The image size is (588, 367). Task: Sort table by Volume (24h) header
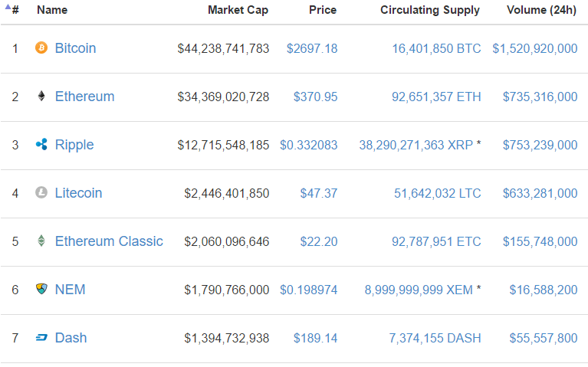542,11
